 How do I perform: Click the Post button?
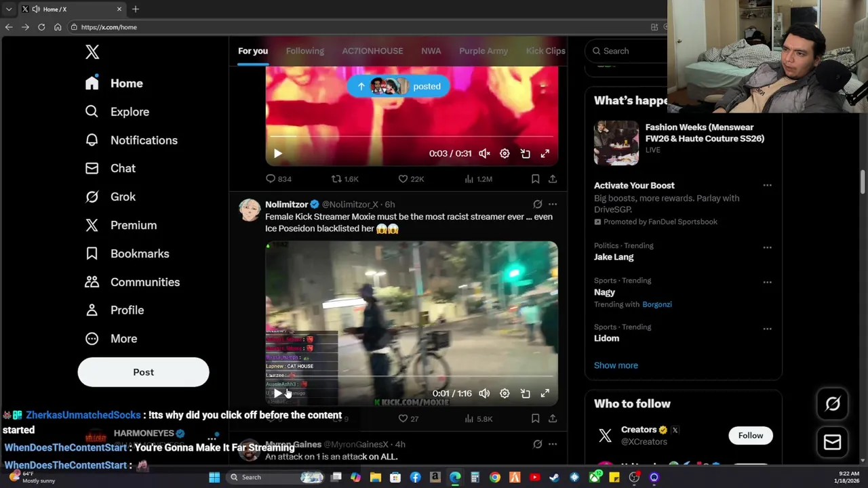point(143,372)
